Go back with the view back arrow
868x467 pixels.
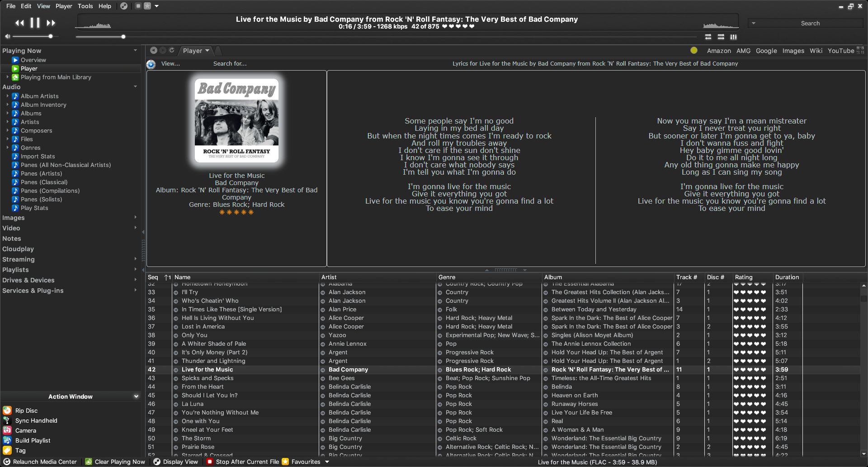tap(153, 50)
